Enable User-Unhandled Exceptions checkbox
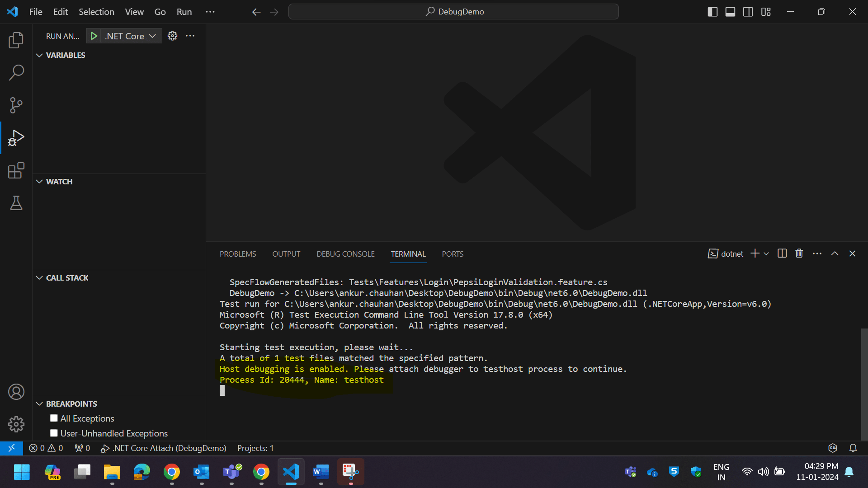Image resolution: width=868 pixels, height=488 pixels. (54, 433)
